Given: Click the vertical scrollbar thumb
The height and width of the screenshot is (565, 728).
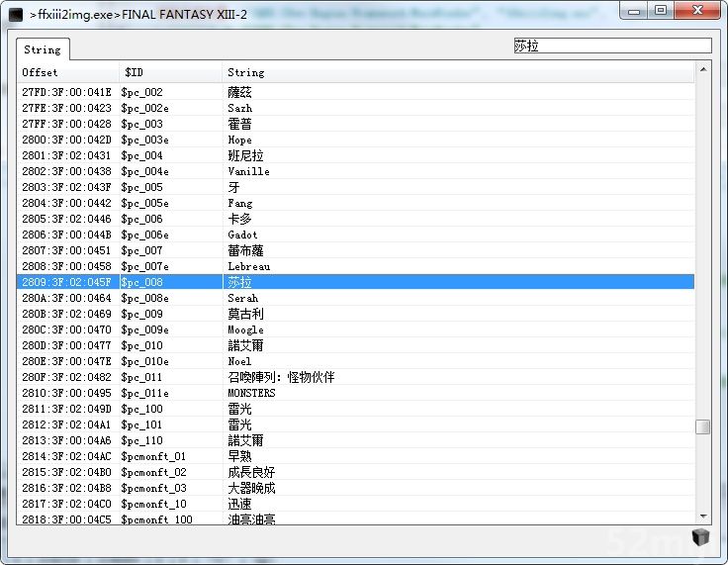Looking at the screenshot, I should point(702,426).
